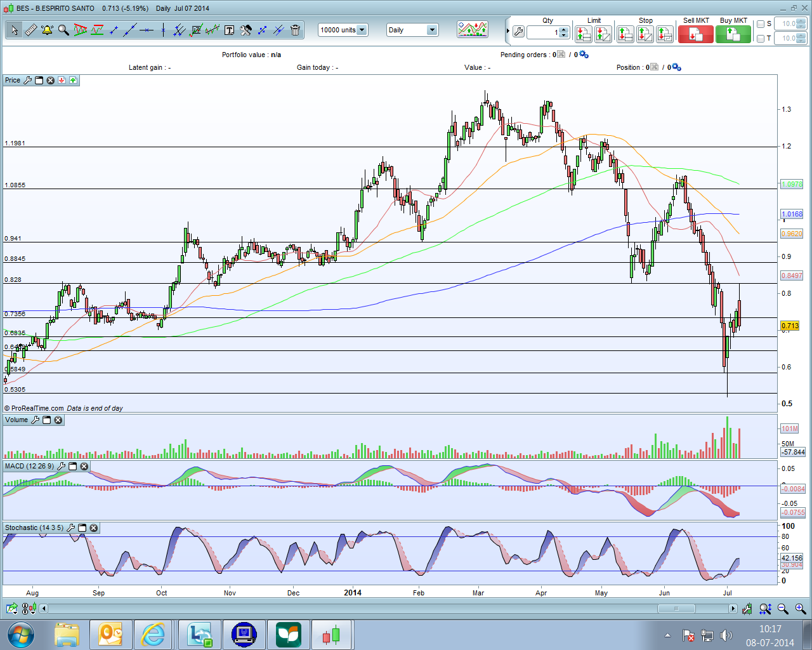
Task: Expand the order panel arrow
Action: click(x=507, y=30)
